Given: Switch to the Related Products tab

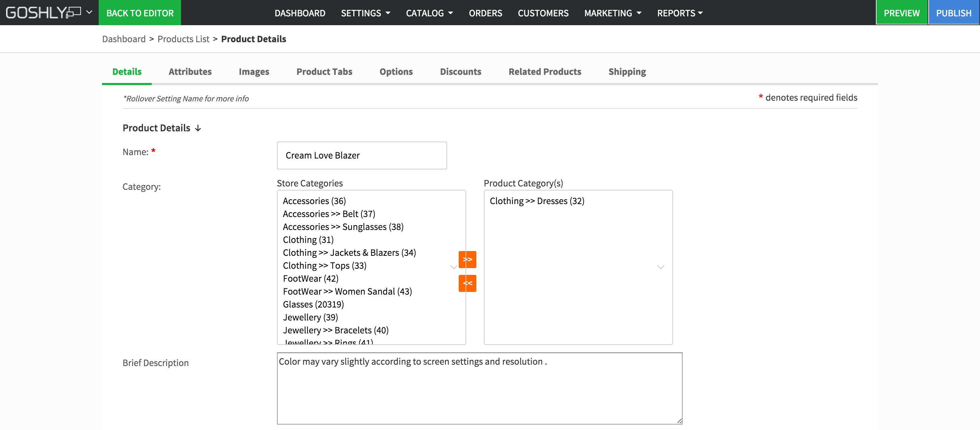Looking at the screenshot, I should coord(544,71).
